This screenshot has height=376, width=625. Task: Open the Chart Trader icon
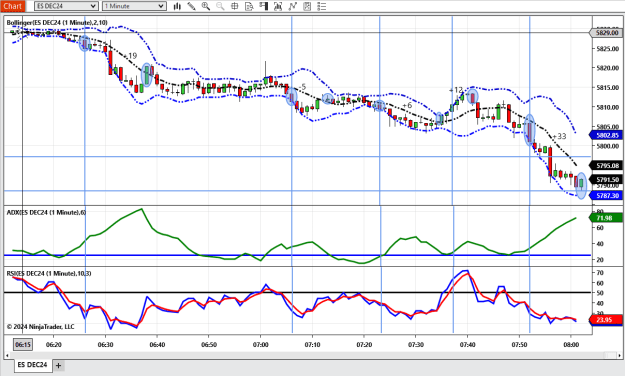point(263,6)
